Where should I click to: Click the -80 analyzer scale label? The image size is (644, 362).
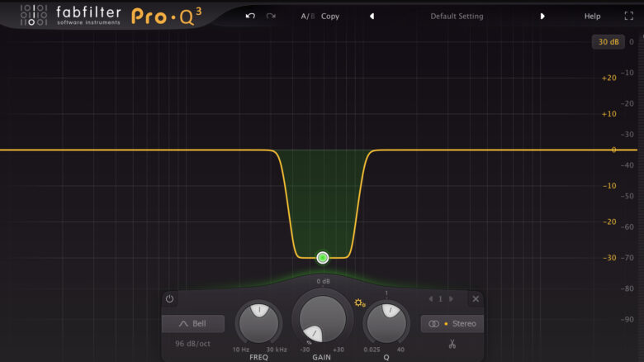pos(627,288)
